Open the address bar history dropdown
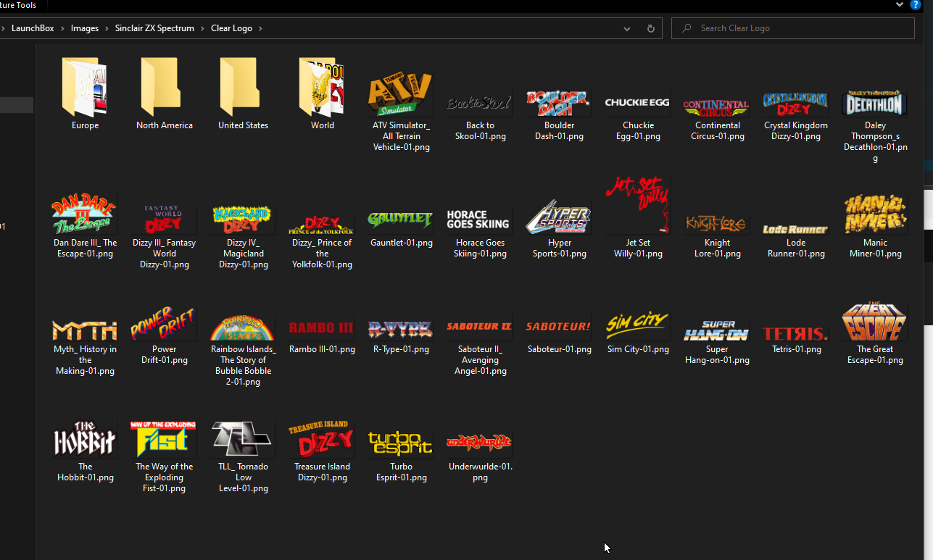Image resolution: width=933 pixels, height=560 pixels. (x=627, y=28)
